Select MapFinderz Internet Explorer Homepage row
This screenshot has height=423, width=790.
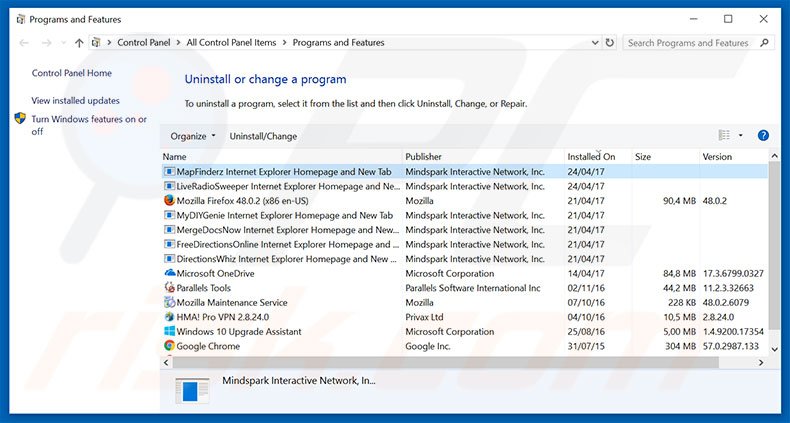pos(465,172)
